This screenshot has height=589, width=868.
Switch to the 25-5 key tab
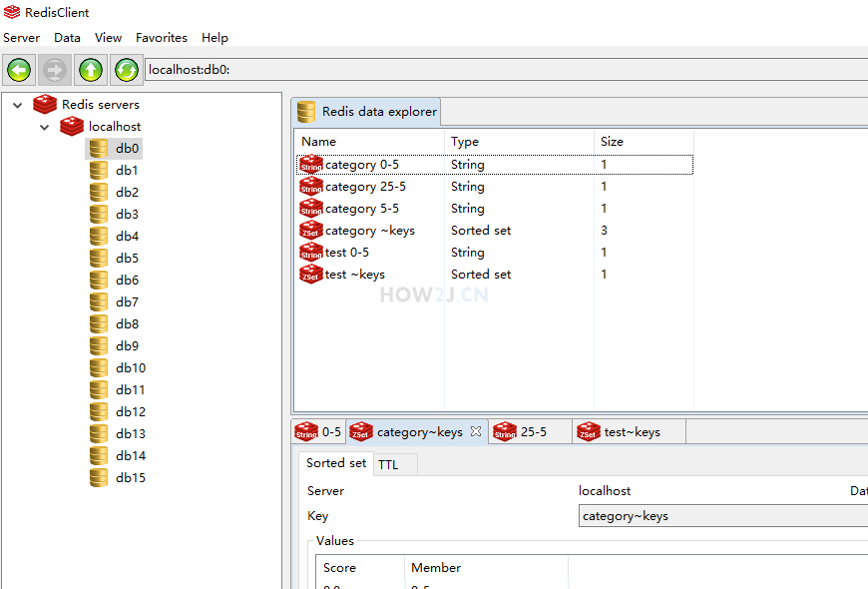point(531,431)
